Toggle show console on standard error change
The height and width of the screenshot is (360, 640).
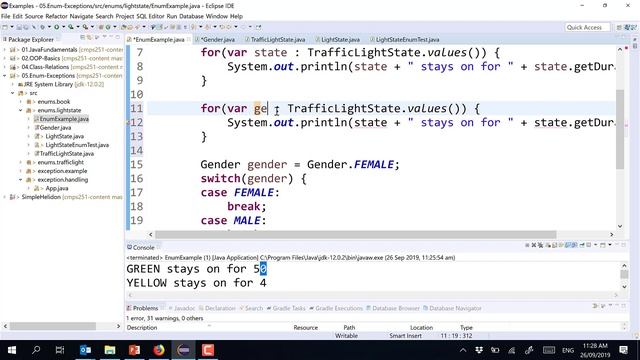tap(574, 245)
